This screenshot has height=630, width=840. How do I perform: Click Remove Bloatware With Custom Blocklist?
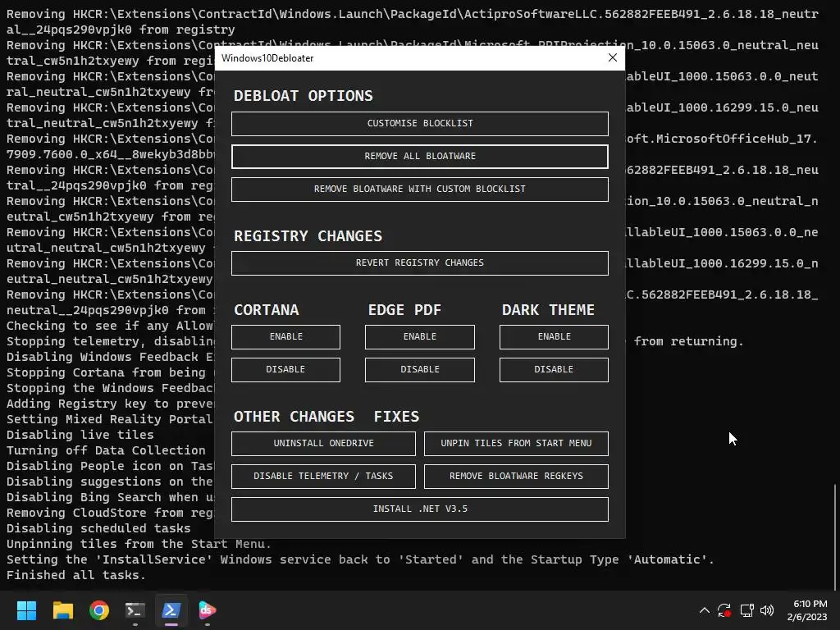click(420, 189)
